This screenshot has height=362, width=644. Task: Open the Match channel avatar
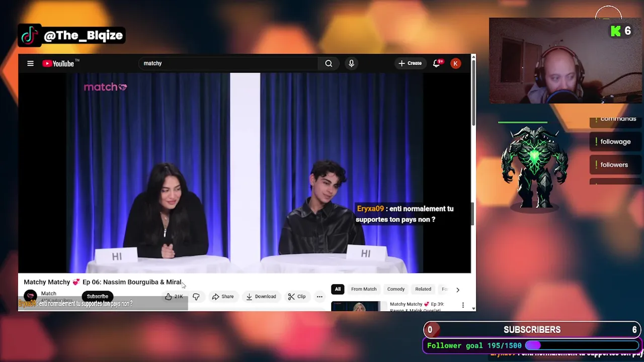[30, 296]
